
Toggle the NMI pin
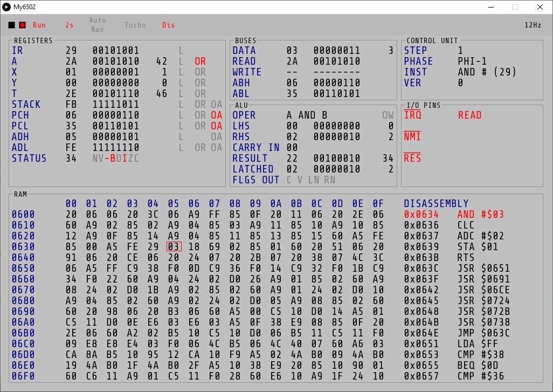point(412,137)
